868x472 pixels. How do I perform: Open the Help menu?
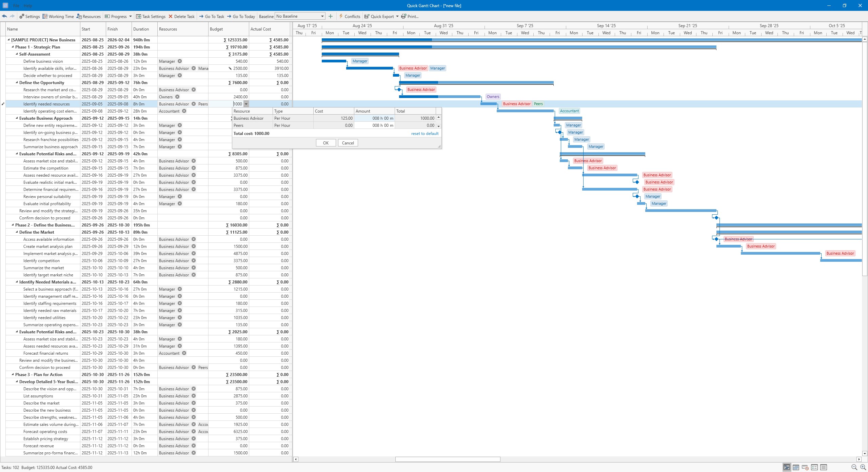point(28,6)
